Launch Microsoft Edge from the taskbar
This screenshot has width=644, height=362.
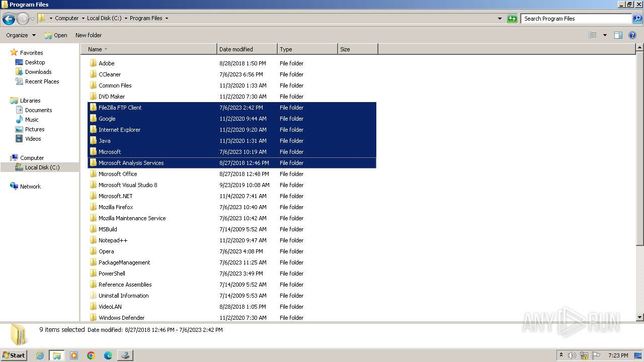point(108,355)
